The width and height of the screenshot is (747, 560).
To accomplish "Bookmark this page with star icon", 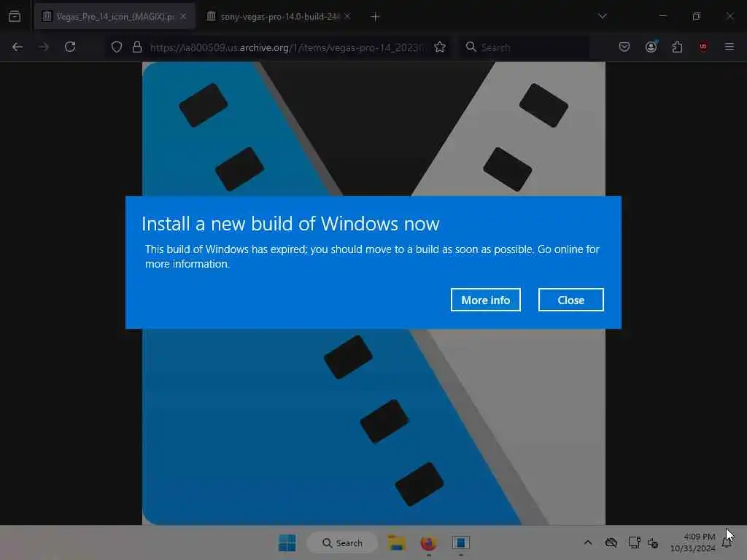I will click(x=440, y=47).
